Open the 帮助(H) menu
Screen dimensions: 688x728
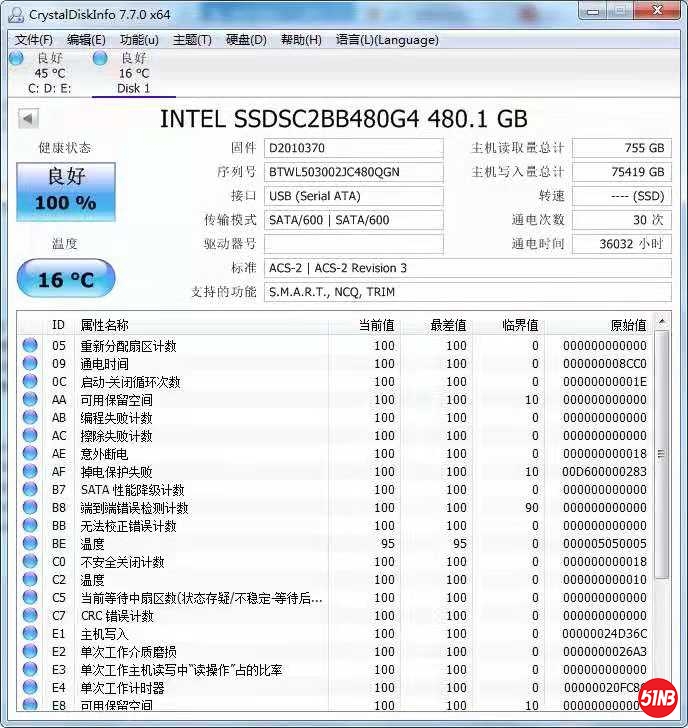(301, 40)
